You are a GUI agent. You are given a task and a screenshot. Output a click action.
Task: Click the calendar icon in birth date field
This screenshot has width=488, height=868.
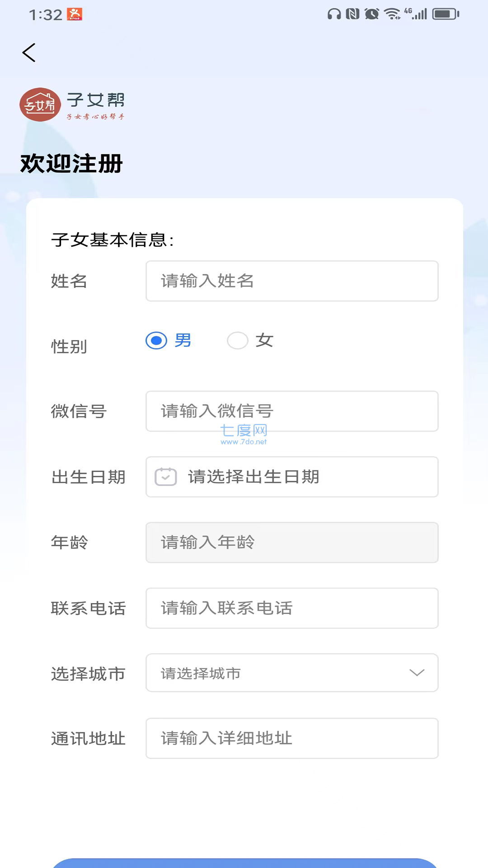166,477
